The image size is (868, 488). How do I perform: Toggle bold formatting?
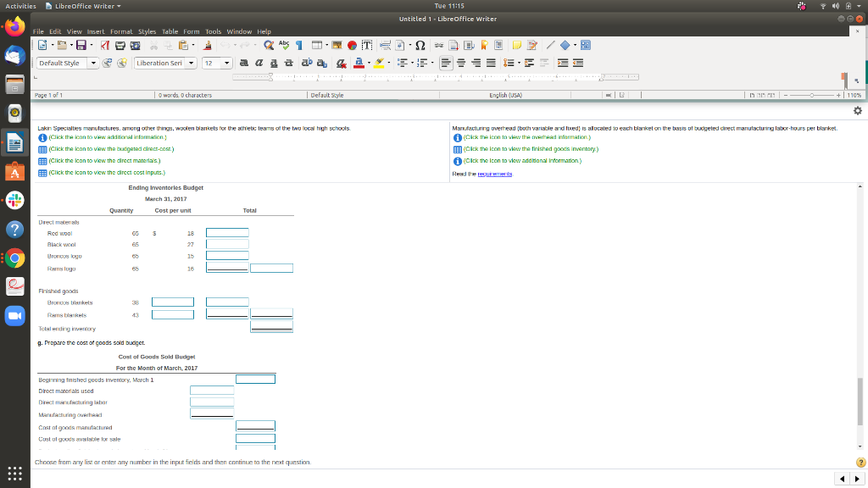243,63
